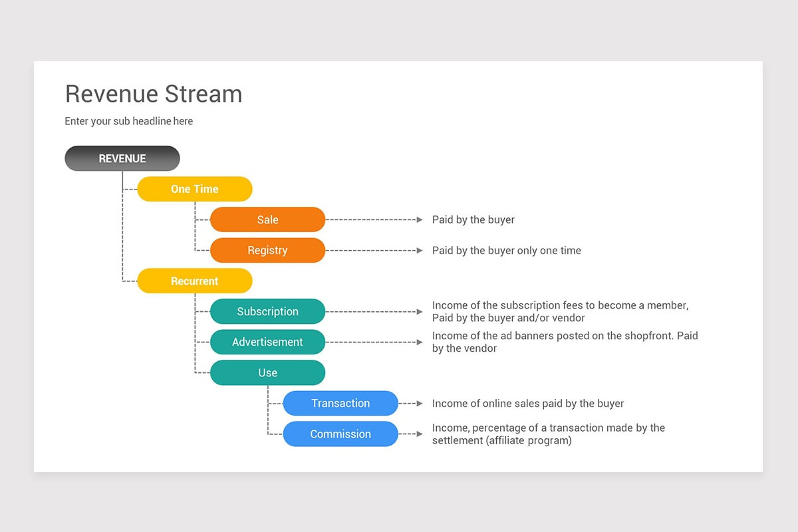The width and height of the screenshot is (798, 532).
Task: Select the orange Sale node
Action: (x=267, y=219)
